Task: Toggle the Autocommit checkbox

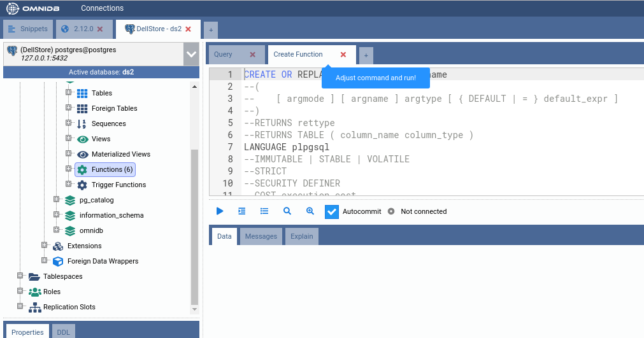Action: click(332, 211)
